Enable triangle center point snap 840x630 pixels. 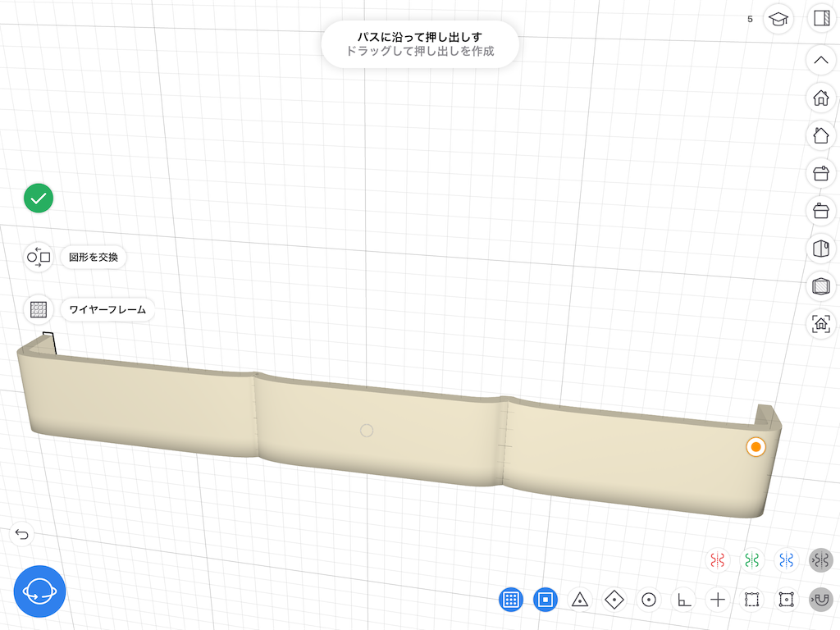[x=580, y=600]
